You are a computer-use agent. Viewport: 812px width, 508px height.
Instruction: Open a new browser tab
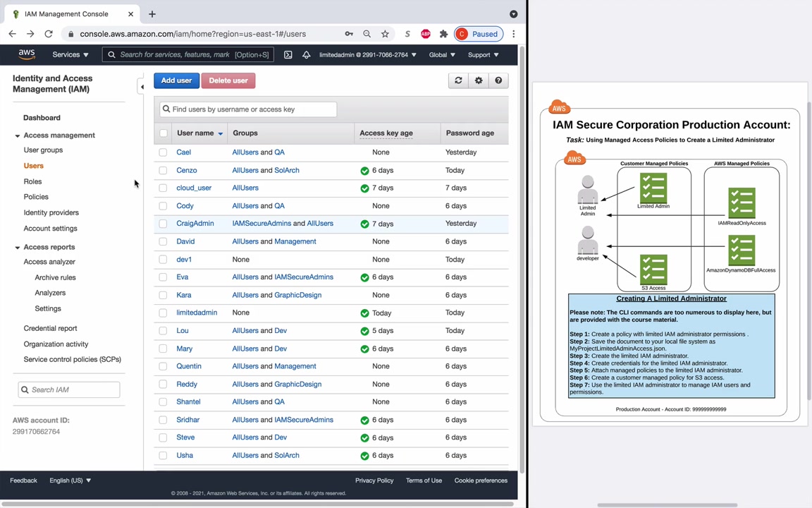[152, 14]
